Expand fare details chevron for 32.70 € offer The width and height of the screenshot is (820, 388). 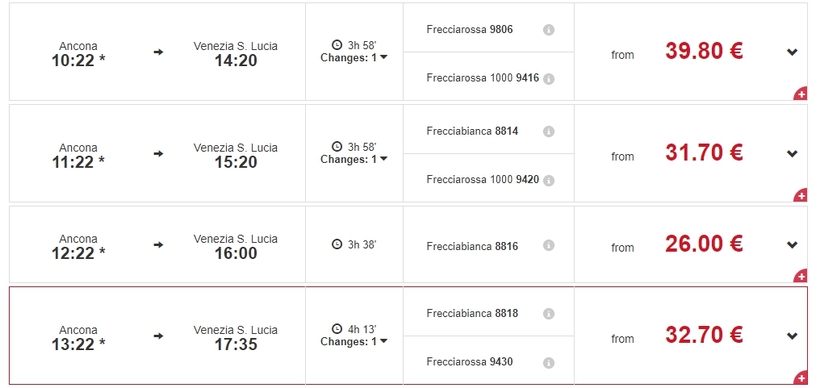792,336
